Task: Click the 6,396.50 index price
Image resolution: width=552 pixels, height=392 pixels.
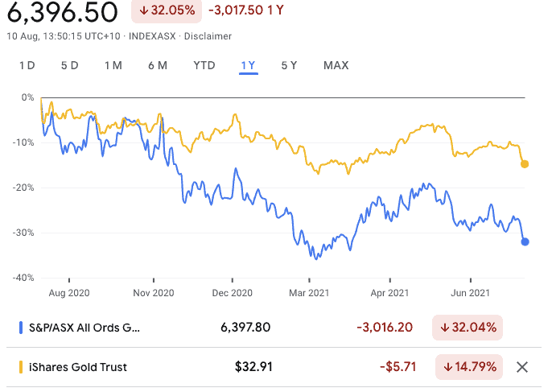Action: click(x=63, y=13)
